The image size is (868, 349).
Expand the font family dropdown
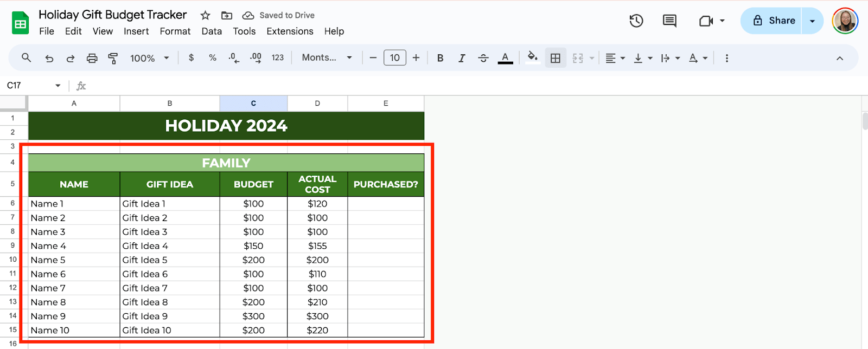coord(327,57)
